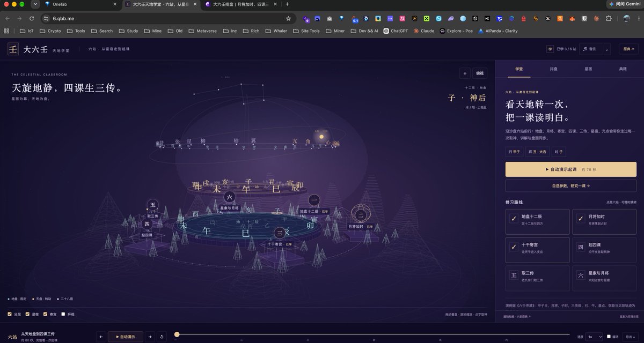
Task: Switch to the 星宿 tab in right panel
Action: [x=589, y=69]
